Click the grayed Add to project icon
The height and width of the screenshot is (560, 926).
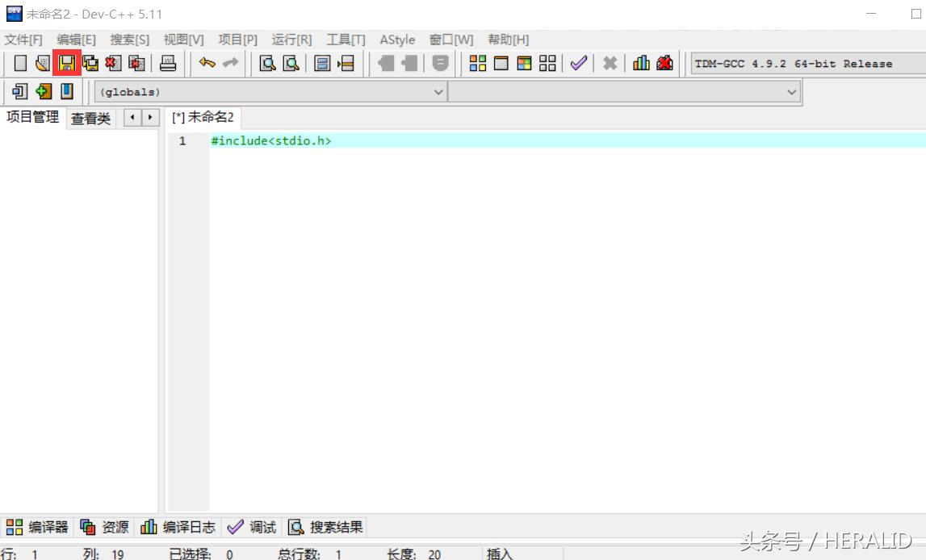[386, 63]
